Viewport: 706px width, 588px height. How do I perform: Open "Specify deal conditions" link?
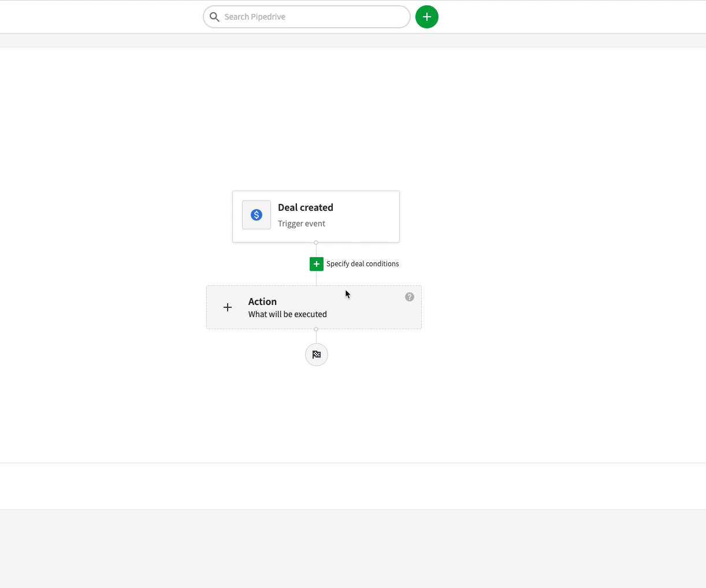362,264
